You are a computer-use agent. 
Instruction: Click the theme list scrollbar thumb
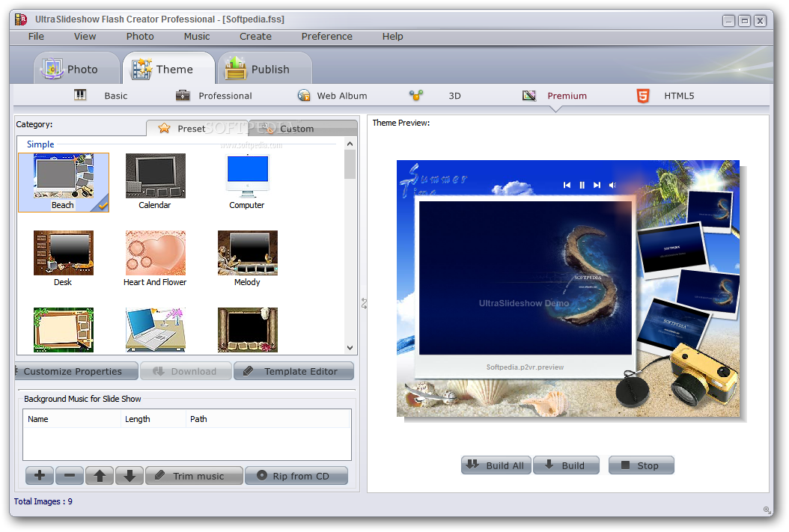click(x=350, y=164)
